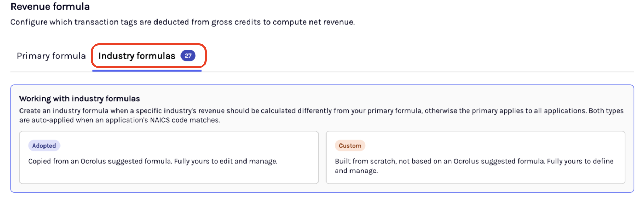
Task: Click 'NAICS code matches' text
Action: 185,120
